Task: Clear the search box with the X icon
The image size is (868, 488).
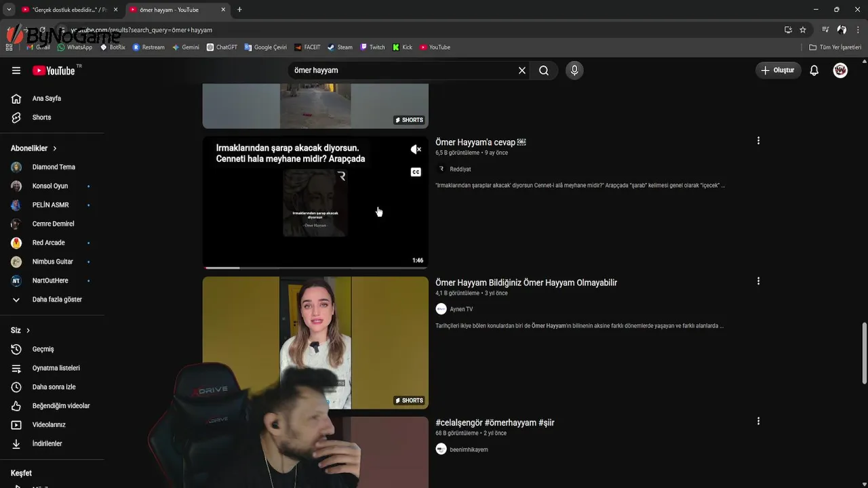Action: click(x=522, y=70)
